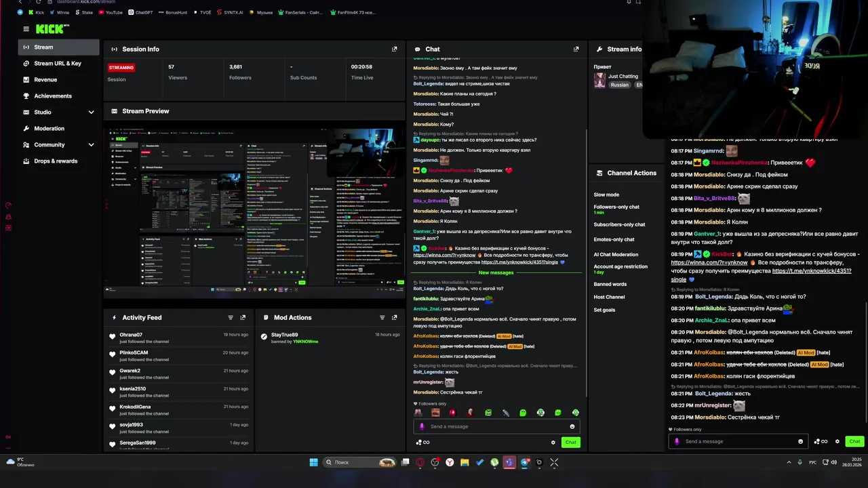
Task: Expand the Community sidebar section
Action: [91, 144]
